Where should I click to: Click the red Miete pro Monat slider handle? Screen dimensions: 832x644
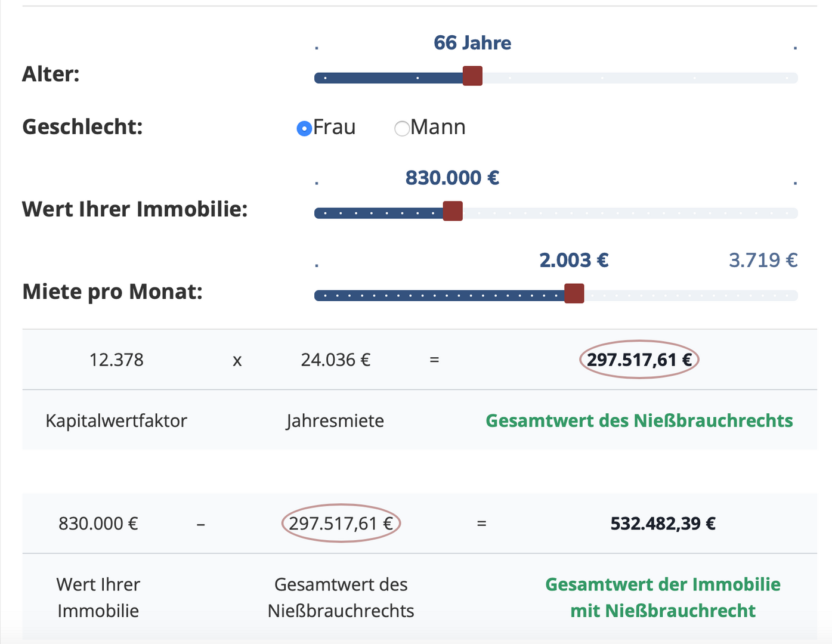pos(574,293)
